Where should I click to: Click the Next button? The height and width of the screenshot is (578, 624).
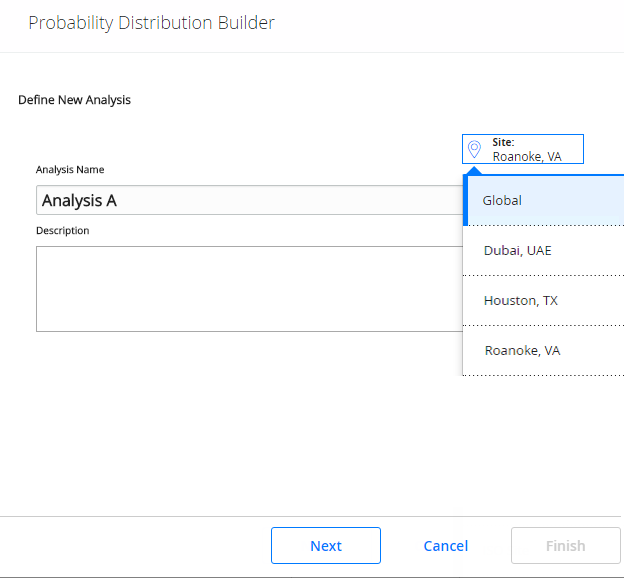click(326, 545)
